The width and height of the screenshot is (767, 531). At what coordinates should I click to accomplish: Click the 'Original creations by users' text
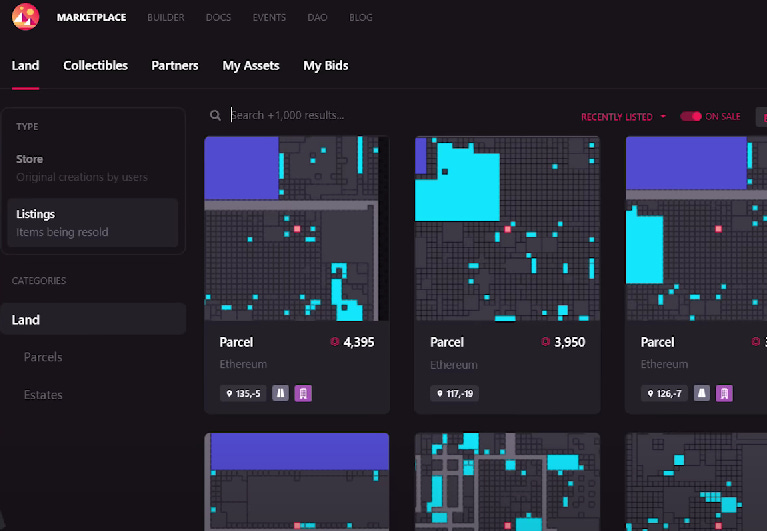82,177
